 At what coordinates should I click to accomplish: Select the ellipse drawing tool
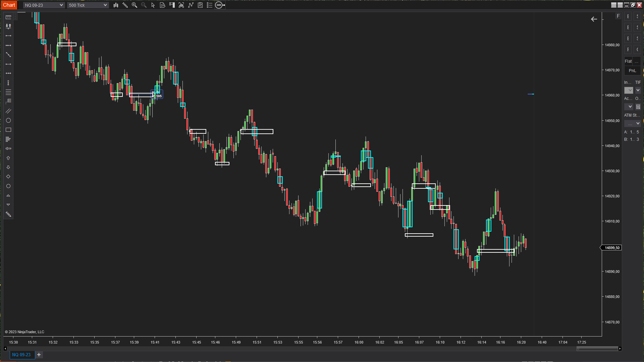pos(8,120)
